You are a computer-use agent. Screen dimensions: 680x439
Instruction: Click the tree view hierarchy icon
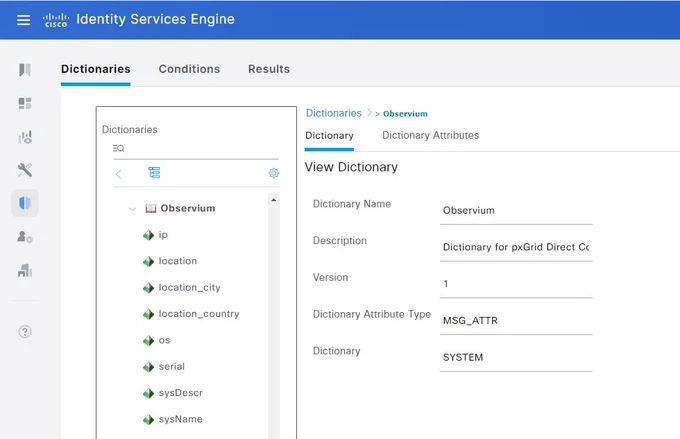154,173
